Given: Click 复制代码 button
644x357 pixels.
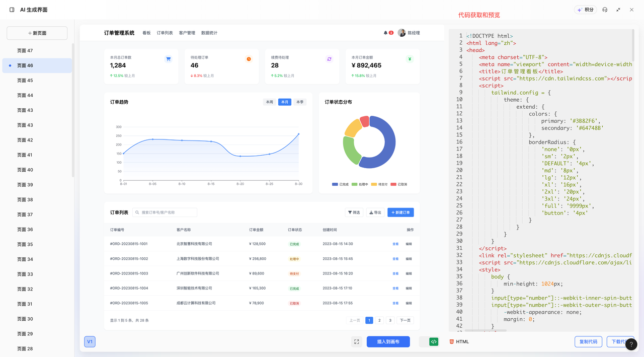Looking at the screenshot, I should tap(588, 341).
